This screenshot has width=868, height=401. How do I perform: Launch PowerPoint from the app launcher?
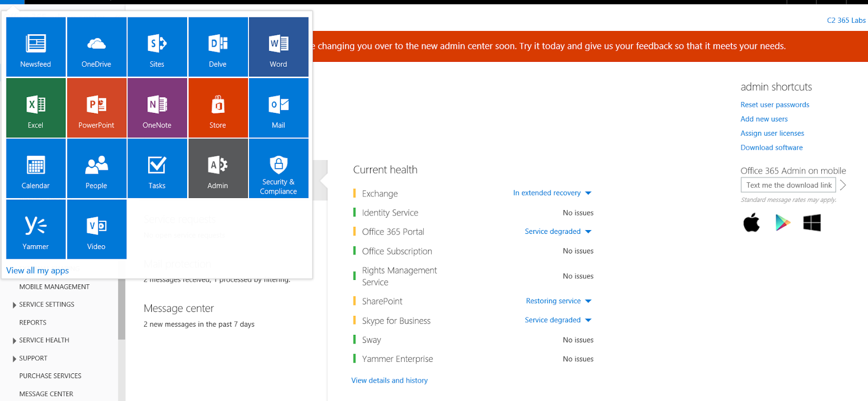click(97, 107)
